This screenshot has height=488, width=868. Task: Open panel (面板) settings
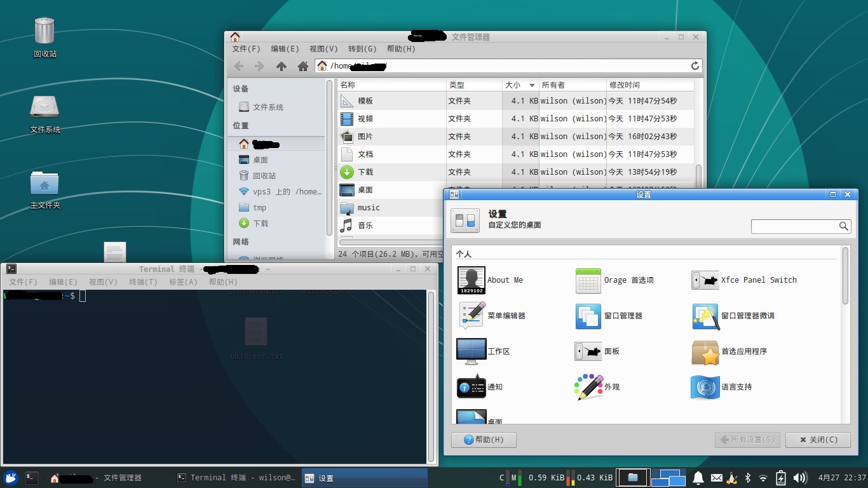pos(588,351)
